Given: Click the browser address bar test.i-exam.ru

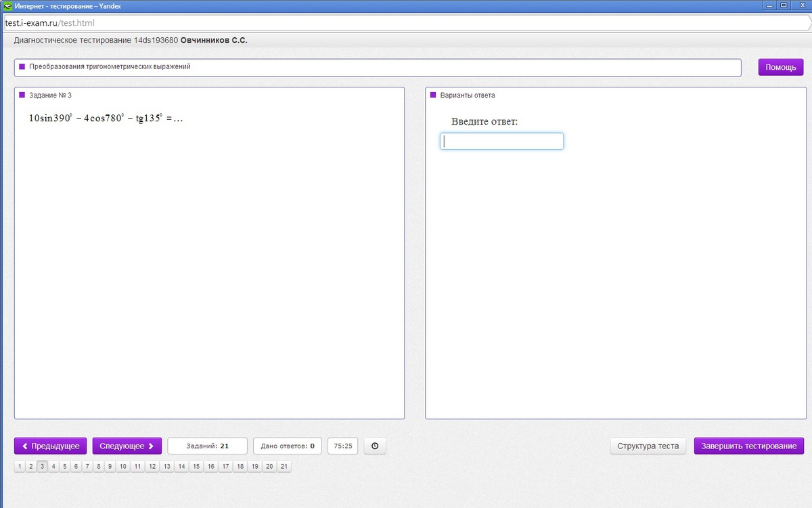Looking at the screenshot, I should pyautogui.click(x=406, y=23).
